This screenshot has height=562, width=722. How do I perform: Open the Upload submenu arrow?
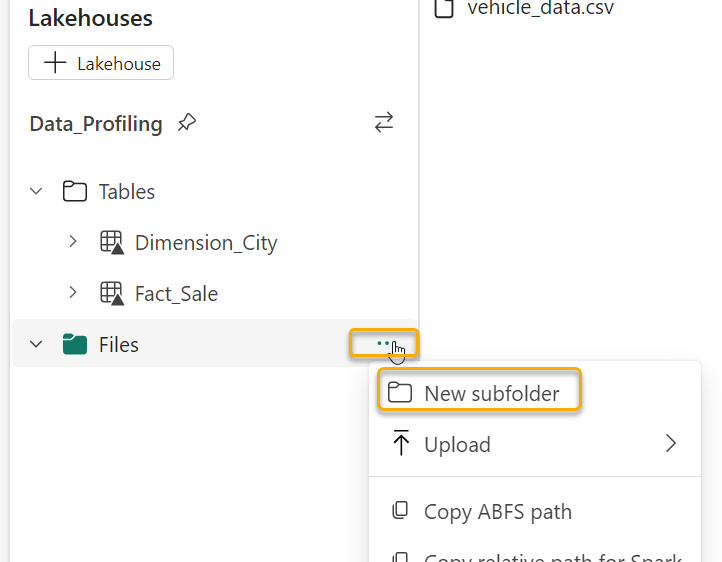(x=670, y=444)
